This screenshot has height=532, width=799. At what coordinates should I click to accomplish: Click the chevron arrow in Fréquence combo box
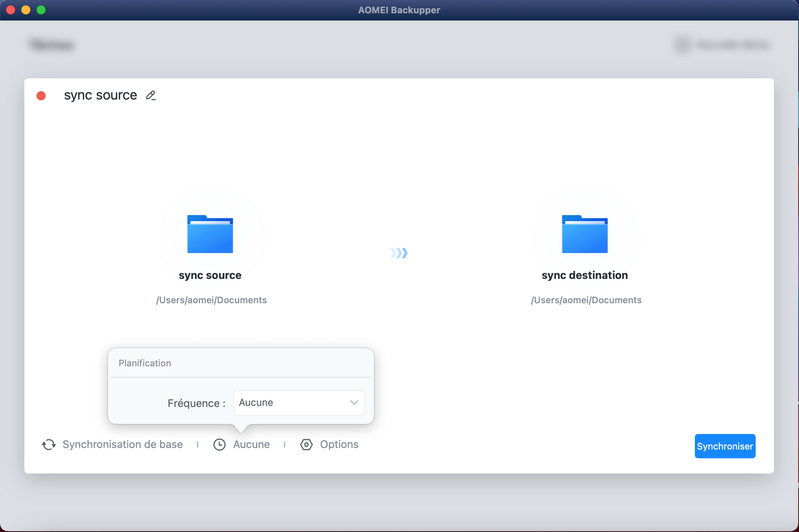coord(354,403)
